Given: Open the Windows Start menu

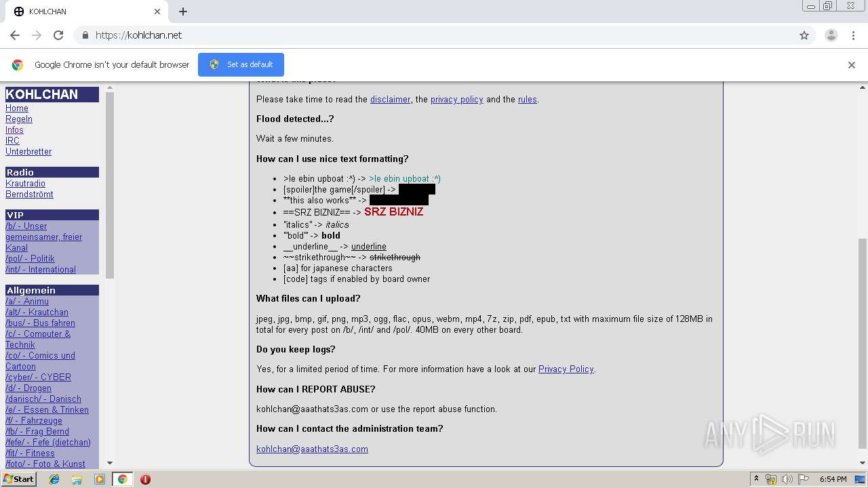Looking at the screenshot, I should (18, 479).
